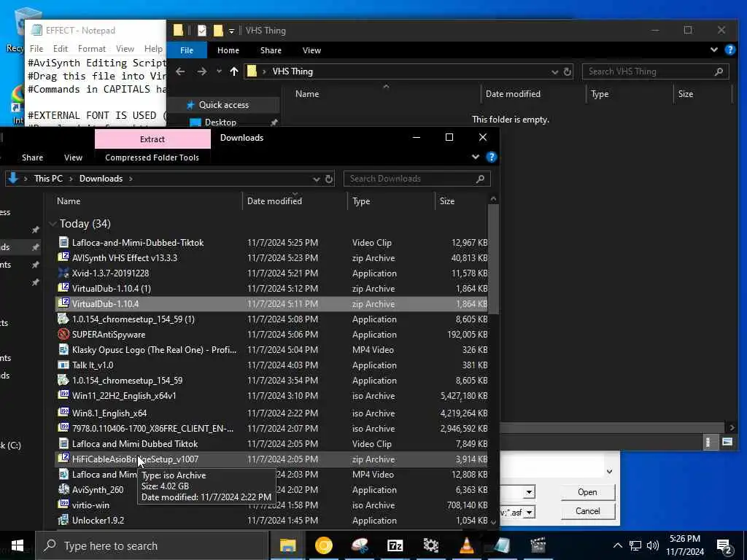
Task: Expand the ribbon in Downloads window
Action: [476, 157]
